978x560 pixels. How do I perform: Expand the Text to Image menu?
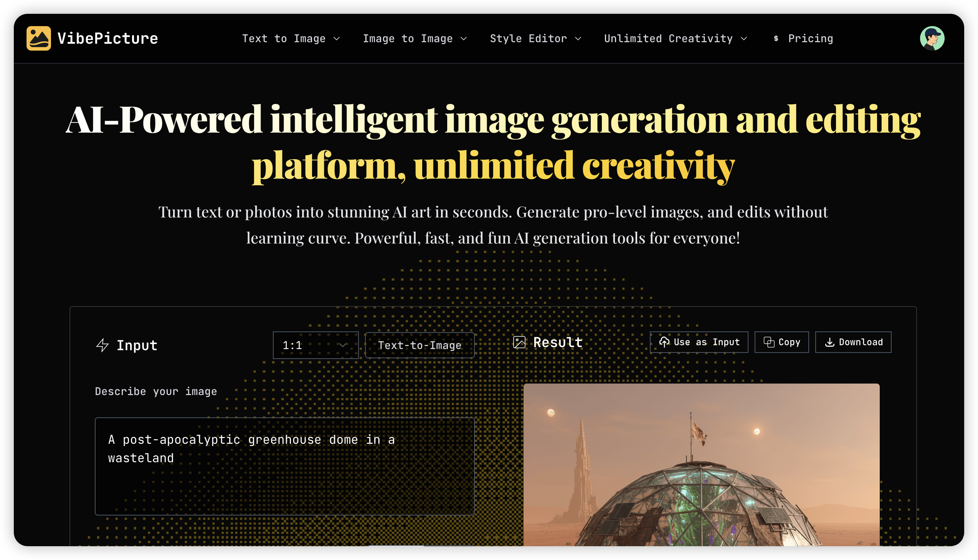click(291, 38)
